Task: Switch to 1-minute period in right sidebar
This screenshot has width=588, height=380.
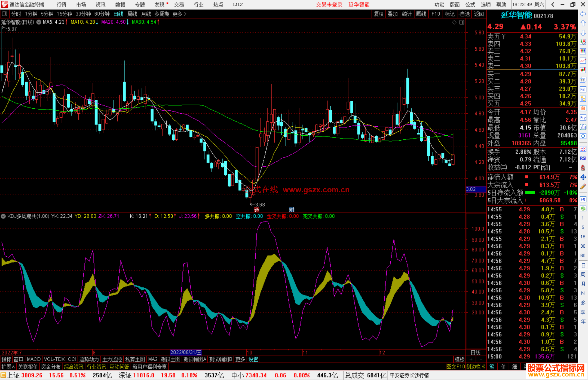Action: [x=583, y=218]
